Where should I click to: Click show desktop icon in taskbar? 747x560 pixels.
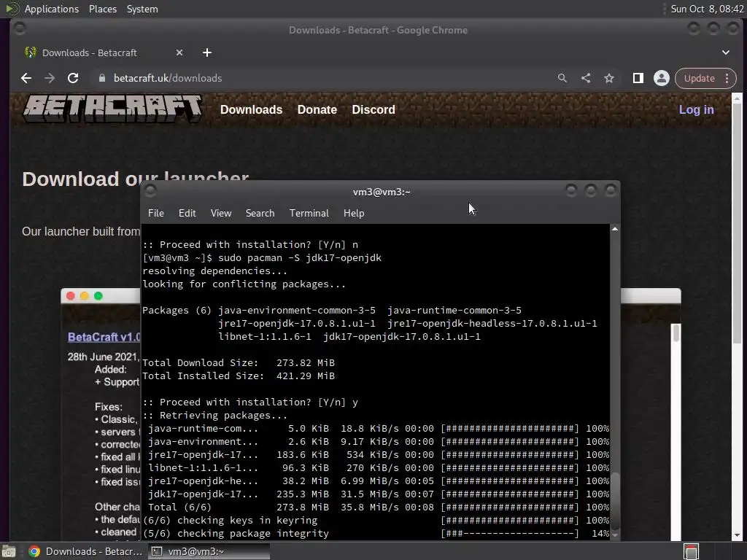click(x=9, y=551)
